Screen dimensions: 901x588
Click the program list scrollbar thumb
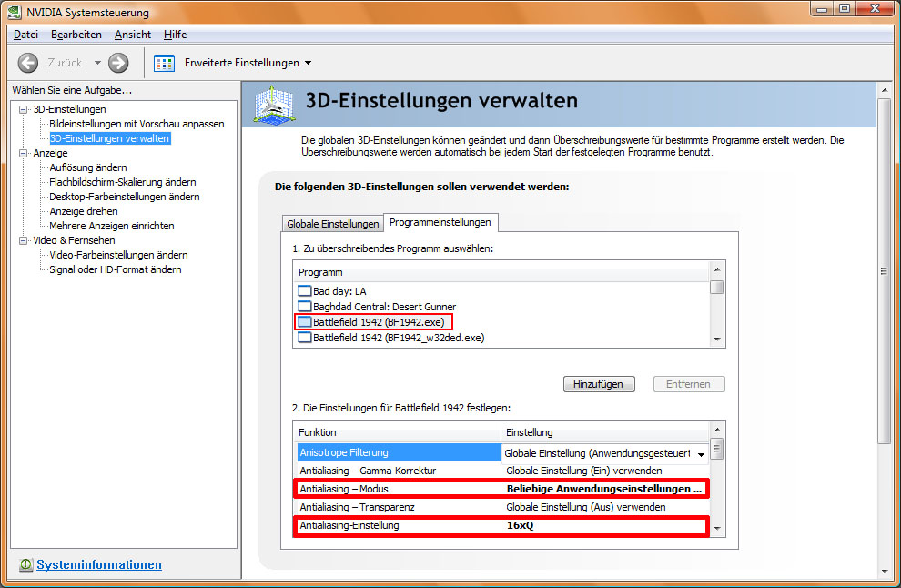[x=717, y=286]
